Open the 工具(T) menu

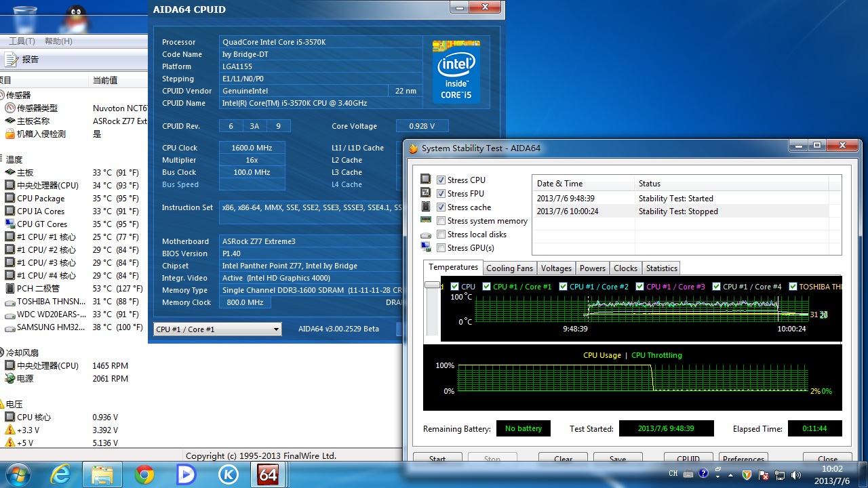(22, 41)
